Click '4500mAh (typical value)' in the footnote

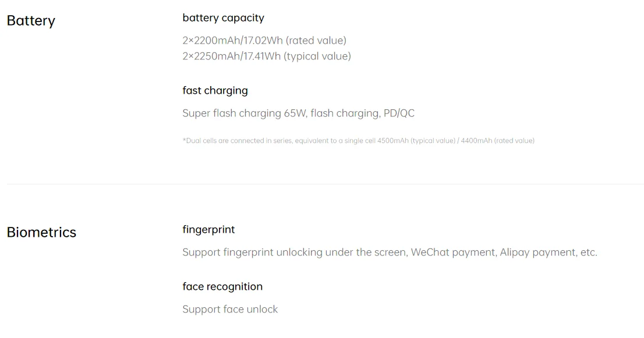tap(416, 141)
